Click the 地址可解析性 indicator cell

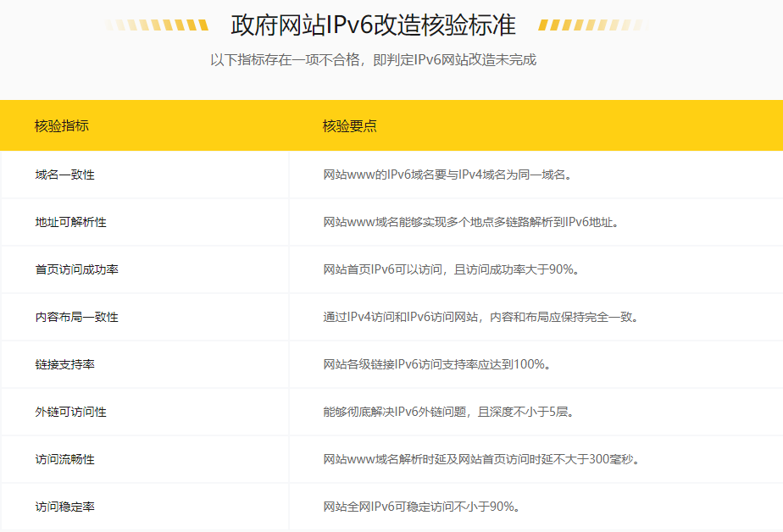(71, 222)
